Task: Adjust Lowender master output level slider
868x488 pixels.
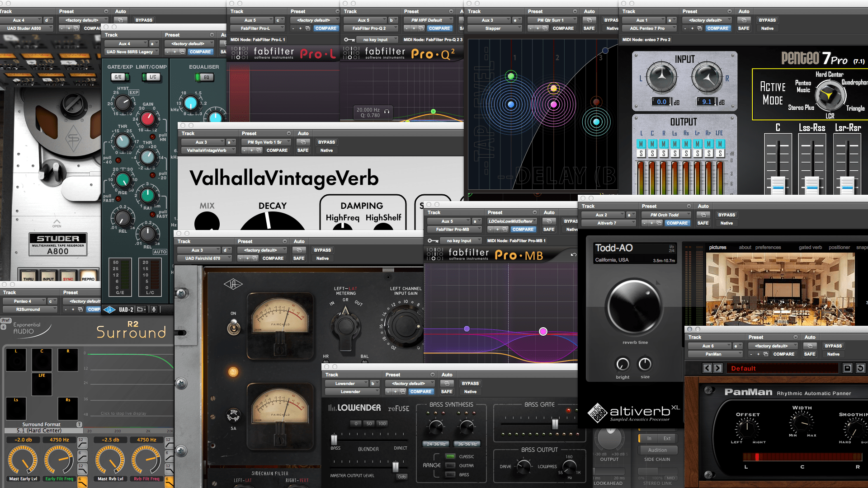Action: click(x=396, y=466)
